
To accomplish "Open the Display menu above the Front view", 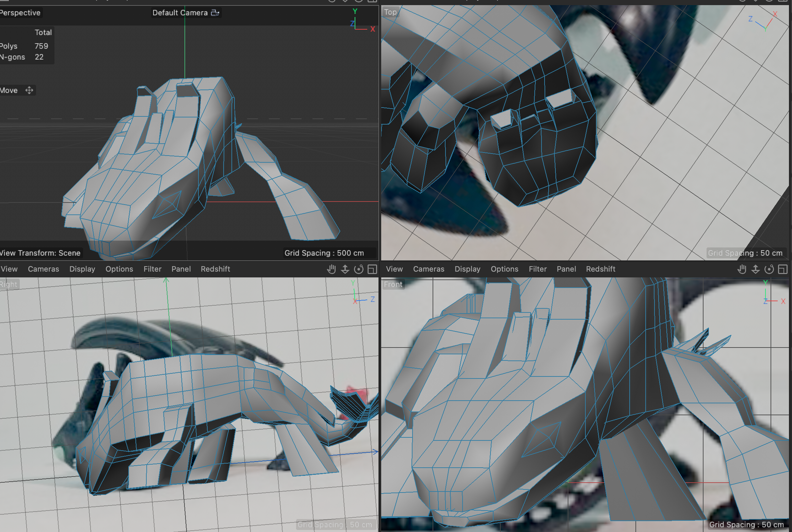I will click(x=467, y=269).
